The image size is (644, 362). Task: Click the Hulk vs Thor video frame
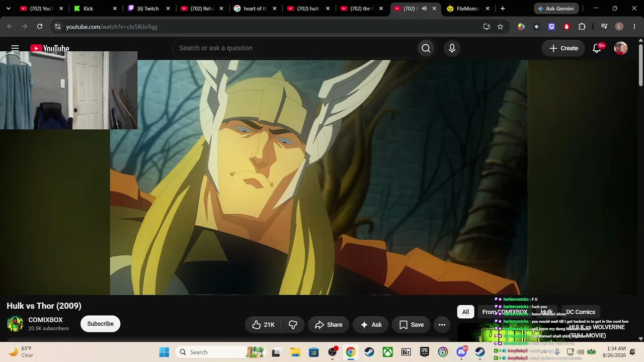click(x=319, y=177)
